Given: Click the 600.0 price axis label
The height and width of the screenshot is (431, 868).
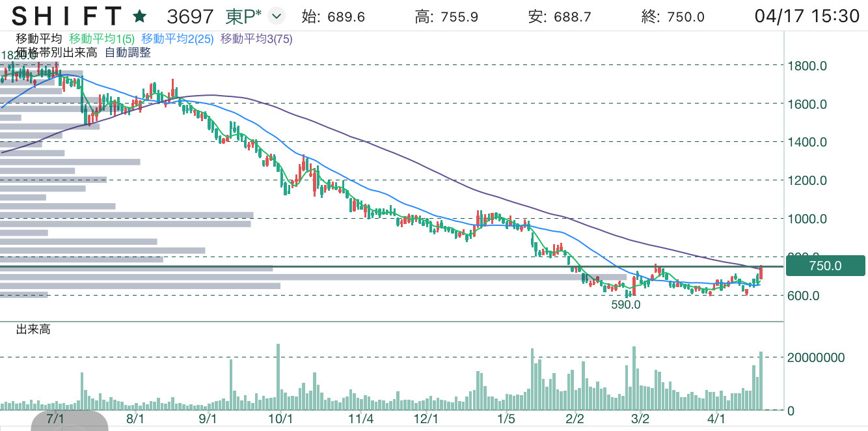Looking at the screenshot, I should pyautogui.click(x=804, y=296).
